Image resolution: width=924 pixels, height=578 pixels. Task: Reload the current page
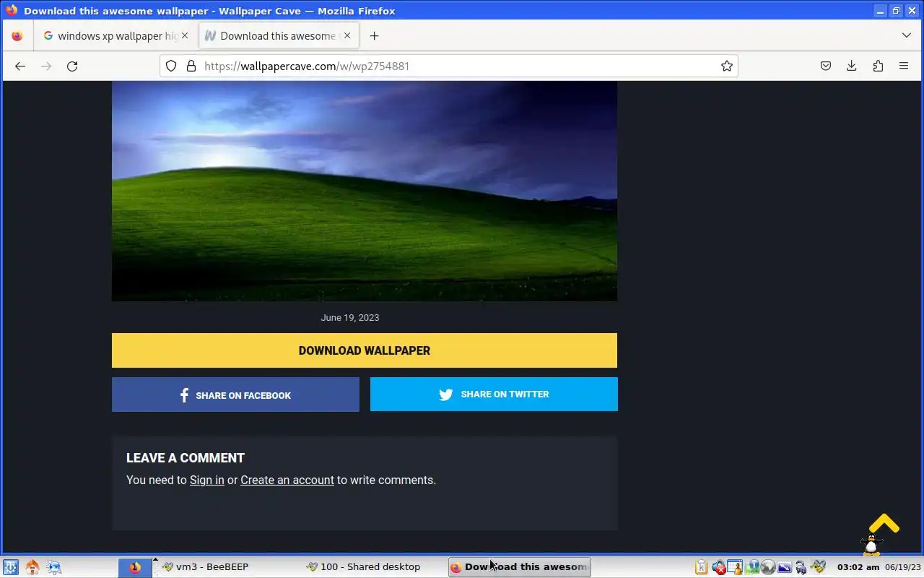click(x=72, y=66)
